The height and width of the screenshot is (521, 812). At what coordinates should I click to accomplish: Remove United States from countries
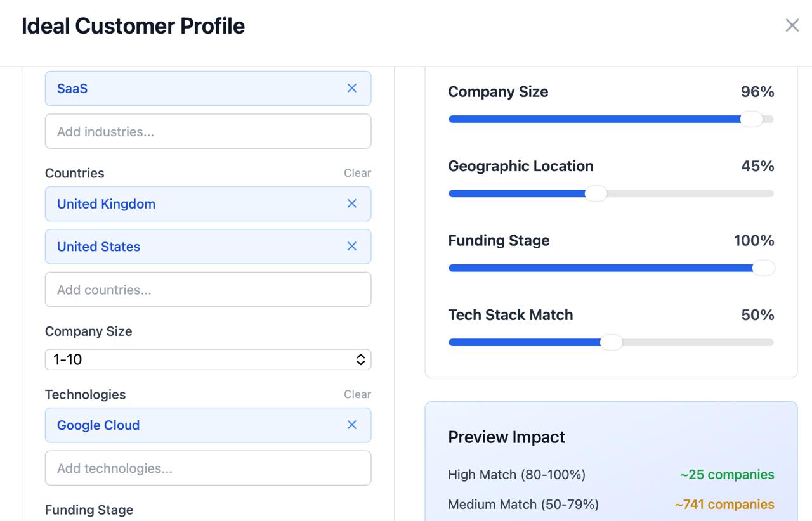tap(352, 246)
